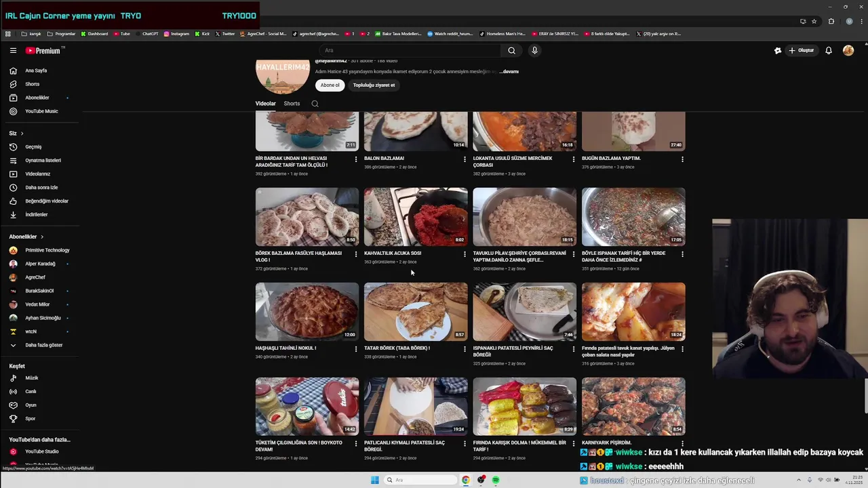Open the account avatar menu
The height and width of the screenshot is (488, 868).
coord(848,50)
